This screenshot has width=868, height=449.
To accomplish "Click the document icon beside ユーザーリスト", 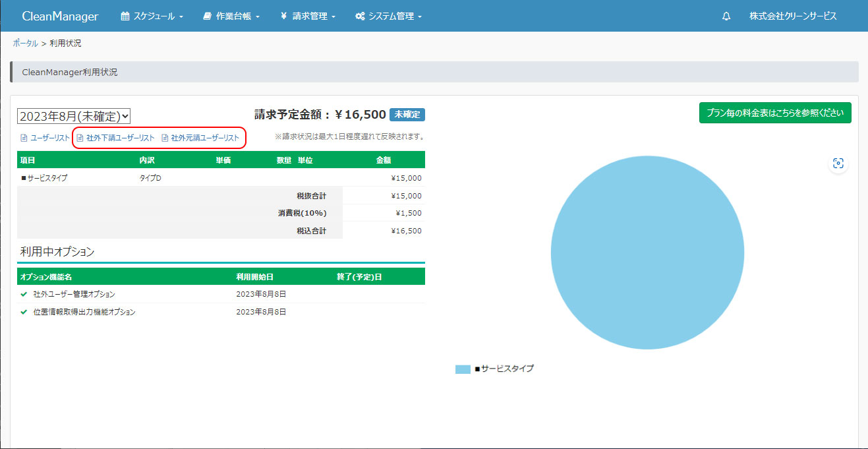I will click(24, 138).
